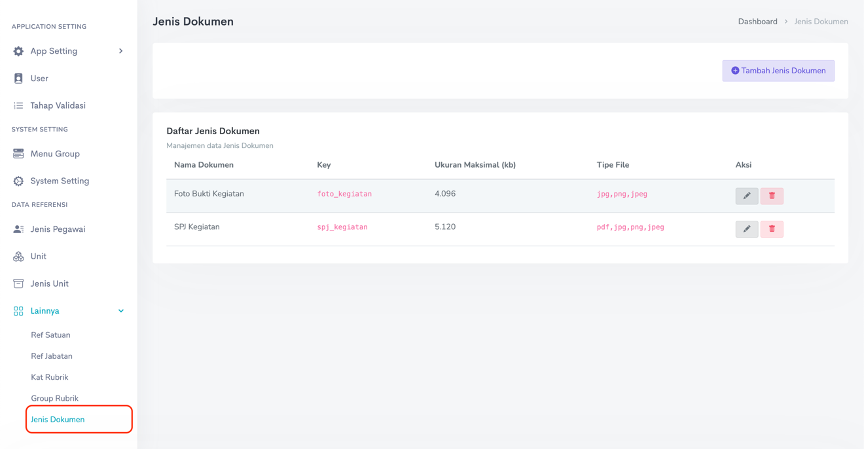Edit the Foto Bukti Kegiatan row
Viewport: 864px width, 450px height.
[x=746, y=196]
